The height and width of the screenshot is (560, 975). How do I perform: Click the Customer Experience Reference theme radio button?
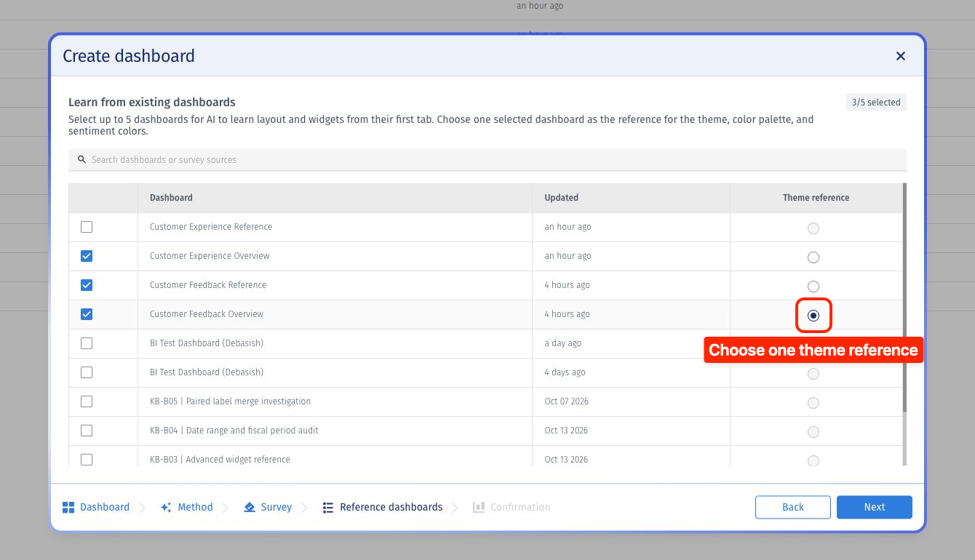(813, 228)
